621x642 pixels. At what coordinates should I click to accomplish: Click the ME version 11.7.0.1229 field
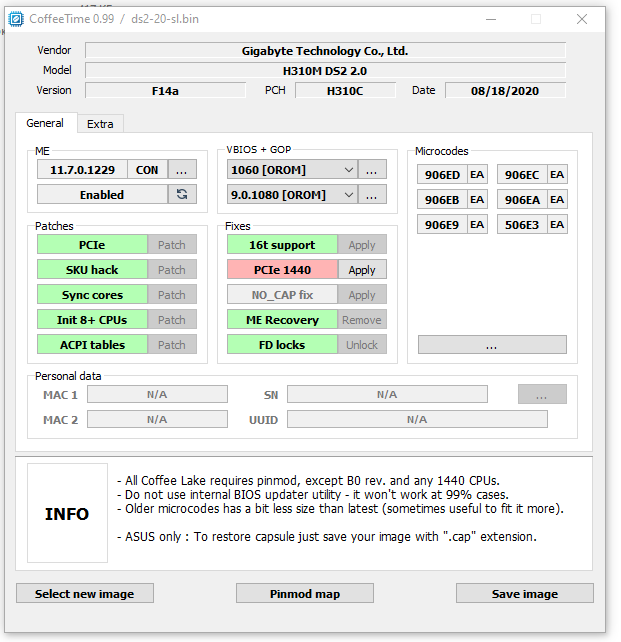pyautogui.click(x=82, y=170)
